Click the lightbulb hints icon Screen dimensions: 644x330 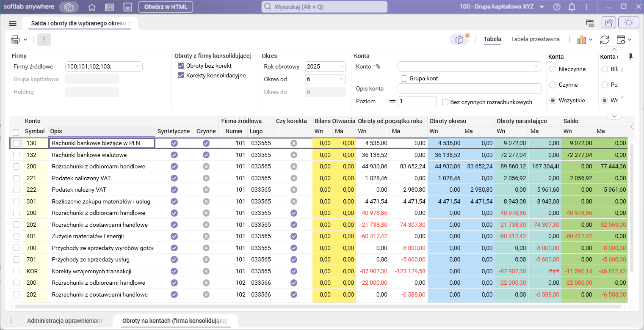click(628, 23)
